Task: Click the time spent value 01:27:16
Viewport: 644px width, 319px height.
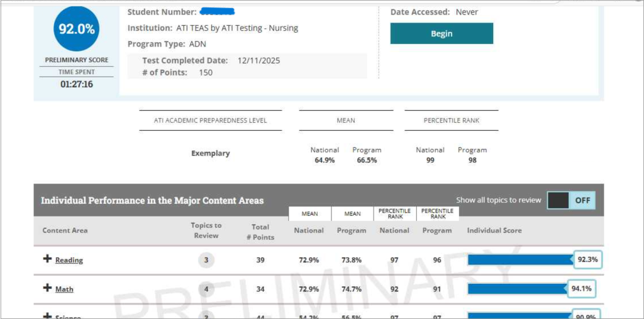Action: pos(77,84)
